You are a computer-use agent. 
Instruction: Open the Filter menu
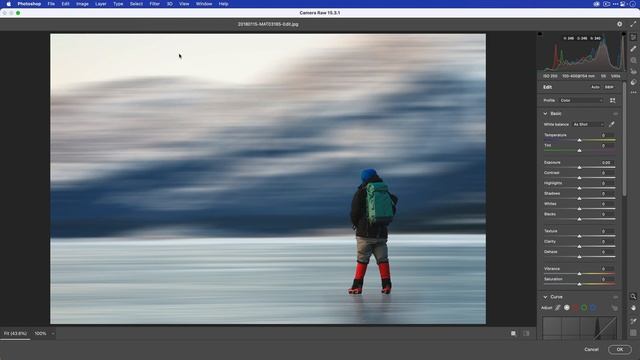pos(155,4)
